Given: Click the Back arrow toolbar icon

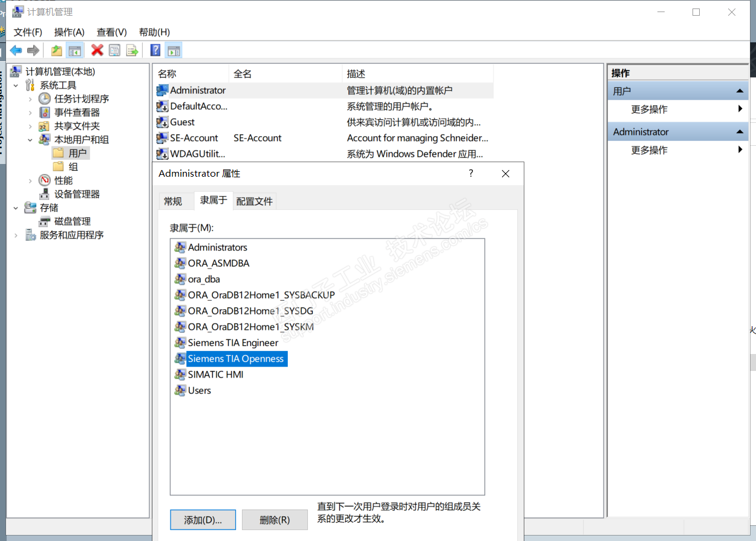Looking at the screenshot, I should [16, 51].
